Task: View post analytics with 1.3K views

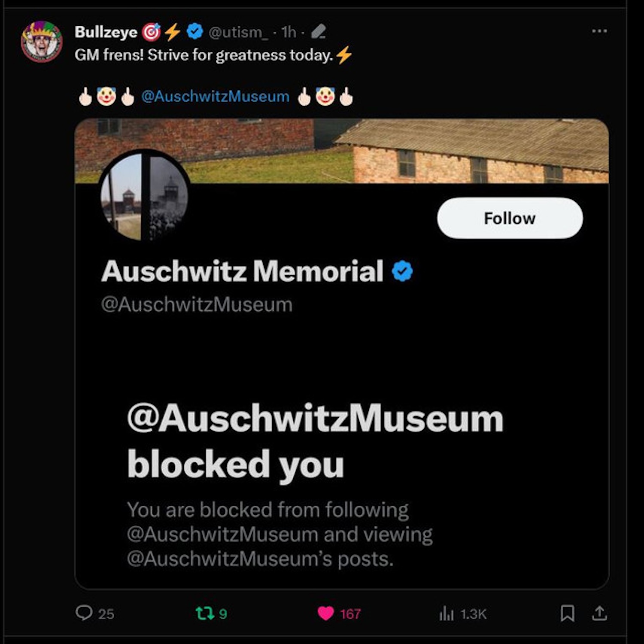Action: click(447, 614)
